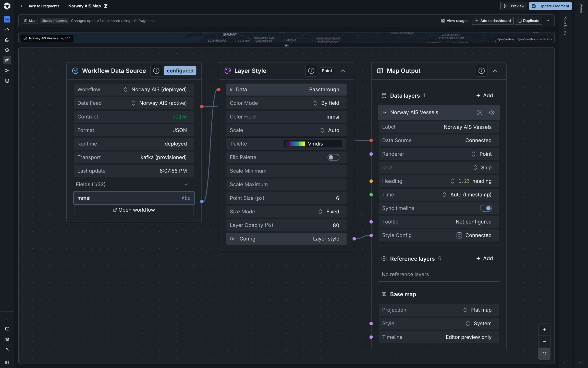Click the edit pencil icon beside Norway AIS Map
This screenshot has height=368, width=588.
click(x=105, y=6)
